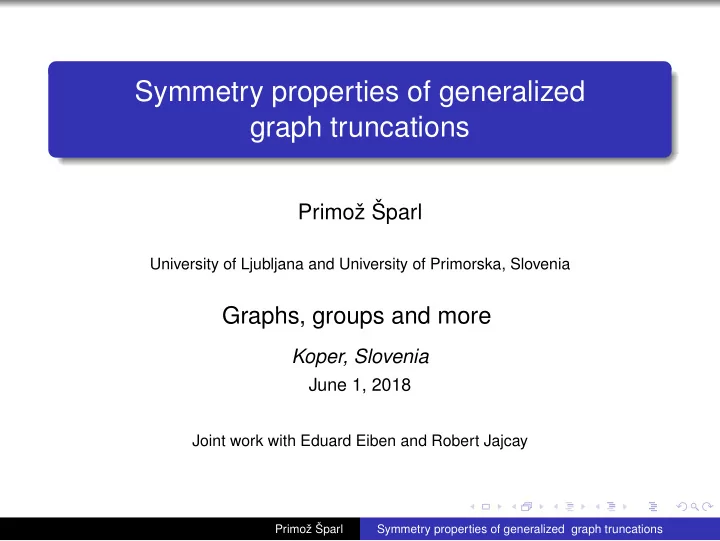Image resolution: width=720 pixels, height=541 pixels.
Task: Click the date 'June 1, 2018'
Action: coord(360,385)
